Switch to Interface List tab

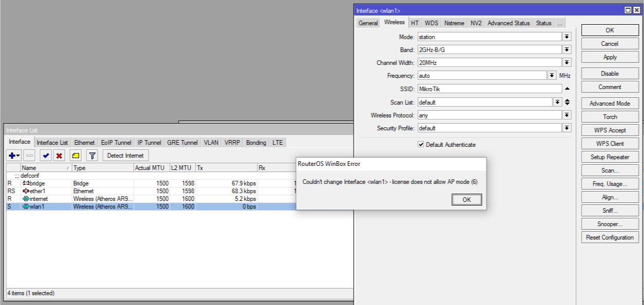[52, 143]
